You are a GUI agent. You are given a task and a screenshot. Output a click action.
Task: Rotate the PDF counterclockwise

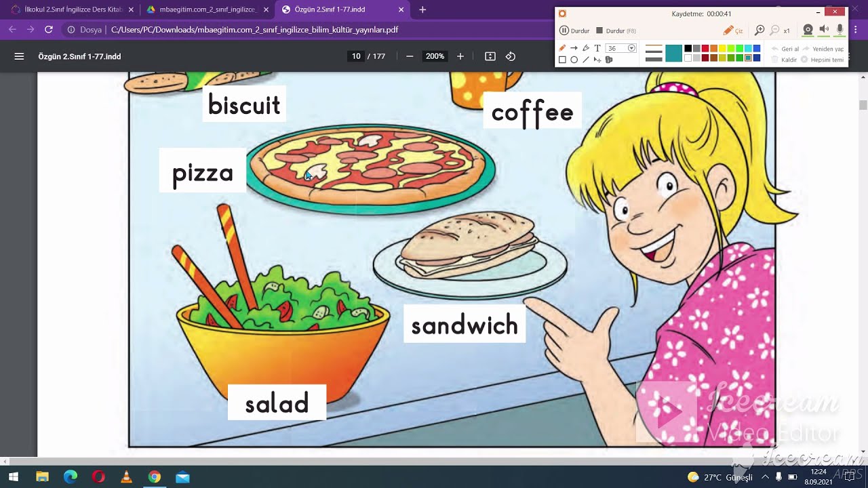tap(511, 56)
